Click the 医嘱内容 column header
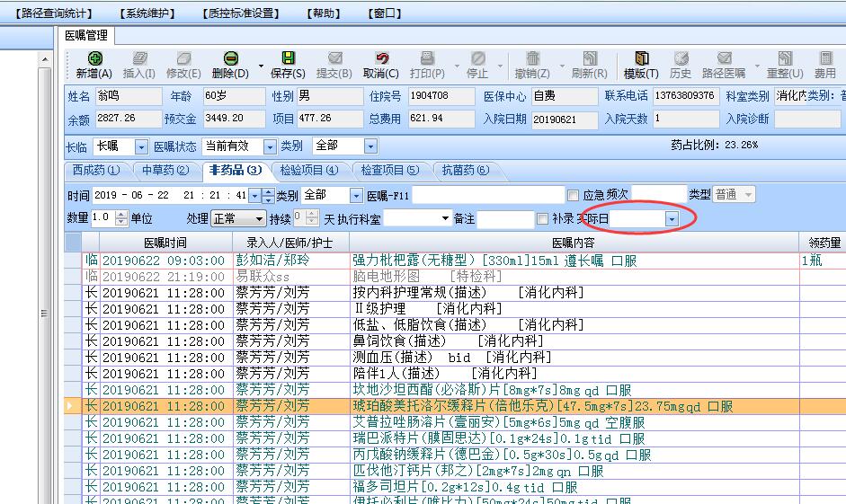 point(574,243)
